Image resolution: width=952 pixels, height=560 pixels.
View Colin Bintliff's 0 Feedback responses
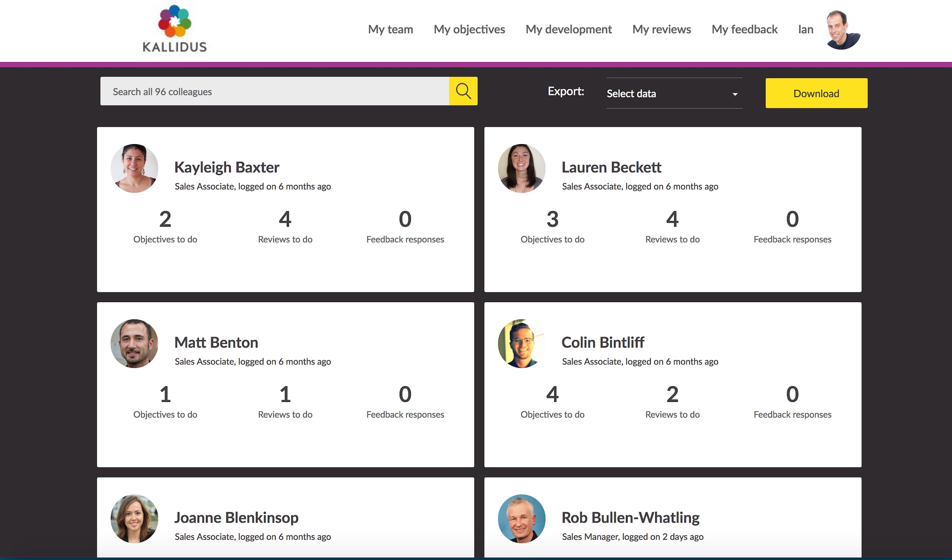click(x=793, y=402)
